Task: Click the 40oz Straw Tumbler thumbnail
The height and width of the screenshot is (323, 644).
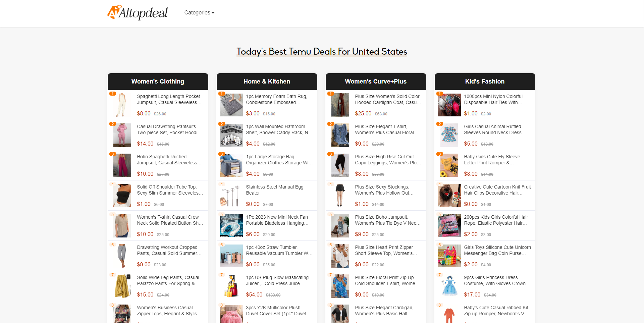Action: click(231, 256)
